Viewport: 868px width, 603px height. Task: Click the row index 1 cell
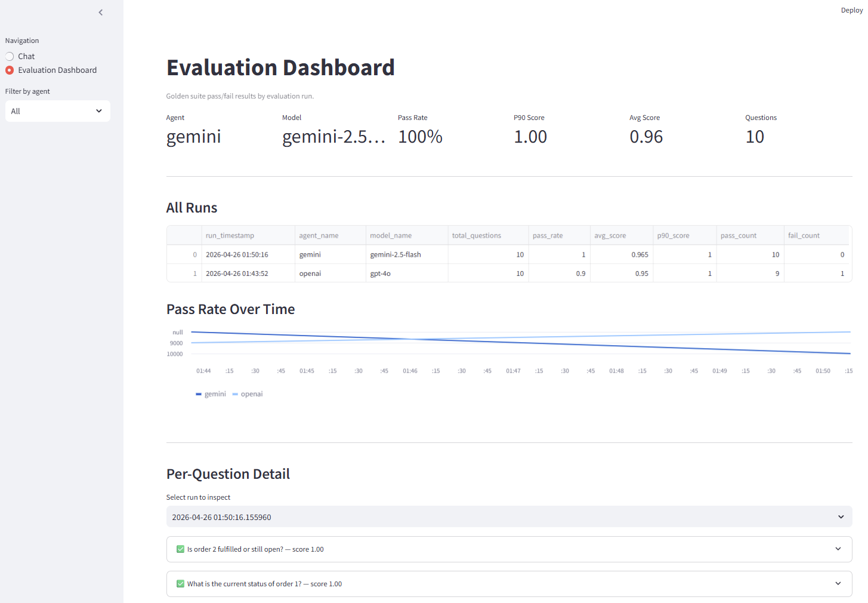click(184, 273)
